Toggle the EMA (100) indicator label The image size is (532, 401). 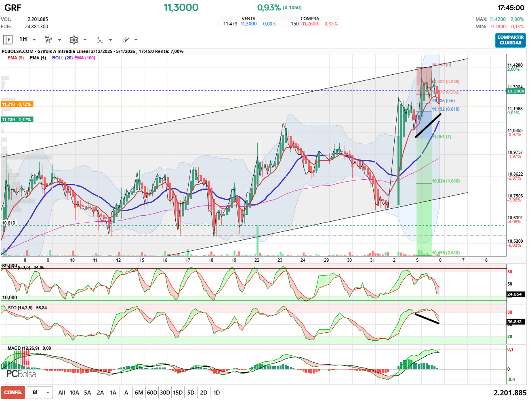click(85, 58)
